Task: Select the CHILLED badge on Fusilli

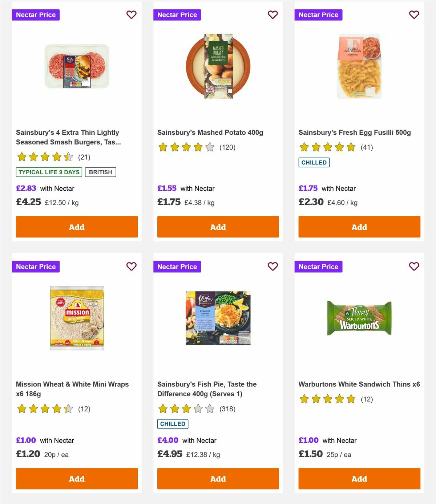Action: (314, 163)
